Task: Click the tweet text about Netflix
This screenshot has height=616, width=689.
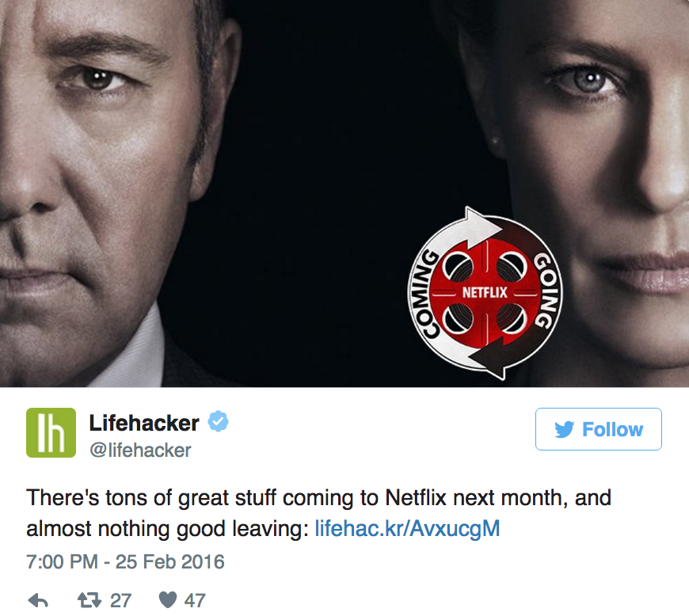Action: click(318, 513)
